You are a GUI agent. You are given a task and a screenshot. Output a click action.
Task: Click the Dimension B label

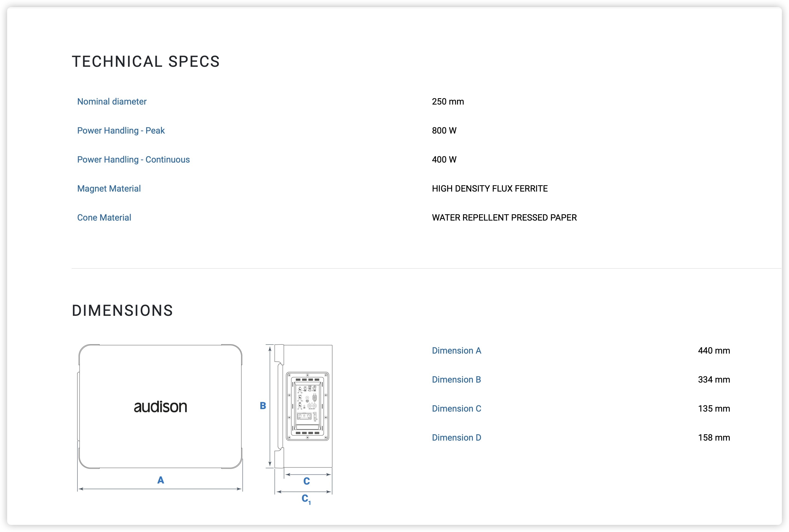click(456, 380)
